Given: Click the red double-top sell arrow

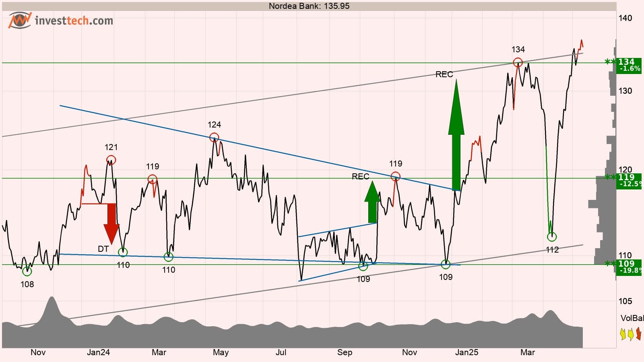Looking at the screenshot, I should [x=111, y=224].
